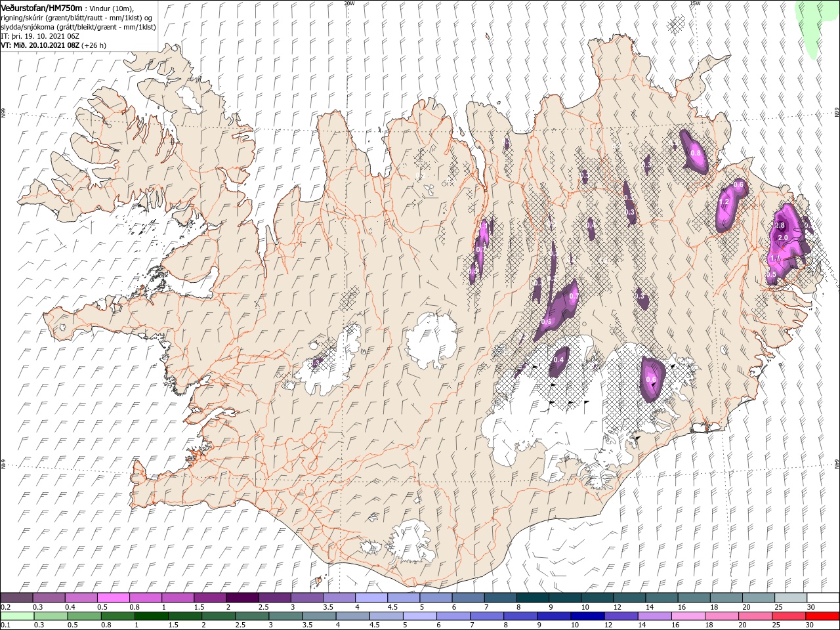Click the '0.1' value label in the lower legend row

6,625
